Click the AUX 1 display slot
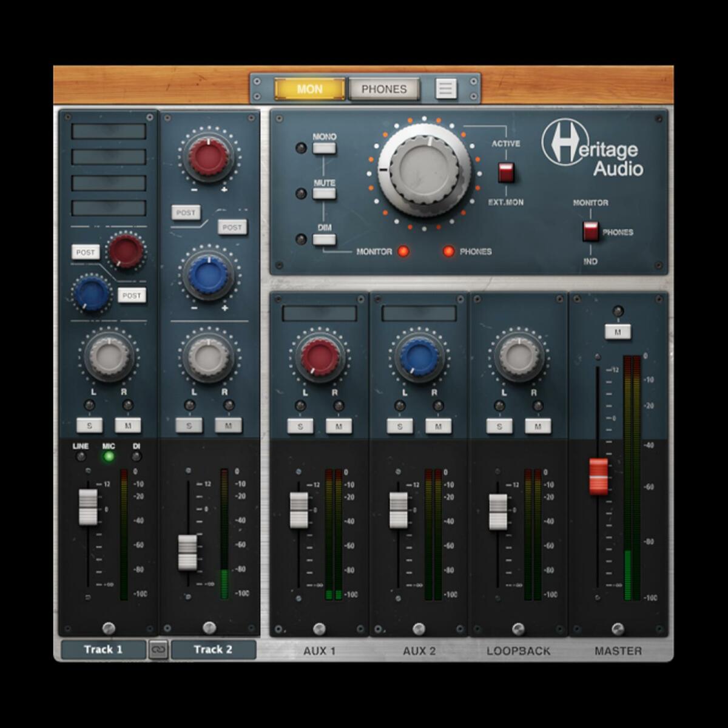The image size is (728, 728). pyautogui.click(x=320, y=313)
